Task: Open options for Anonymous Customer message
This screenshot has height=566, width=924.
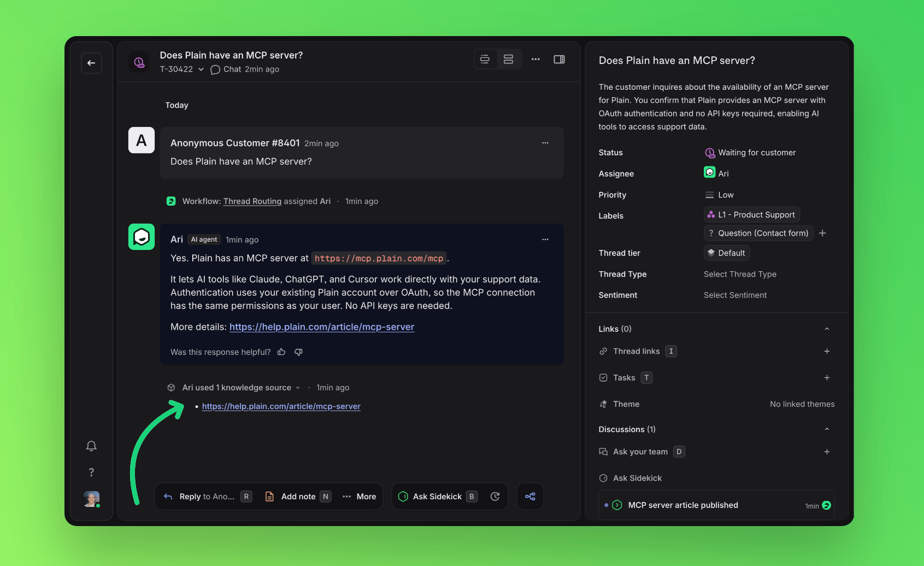Action: (545, 143)
